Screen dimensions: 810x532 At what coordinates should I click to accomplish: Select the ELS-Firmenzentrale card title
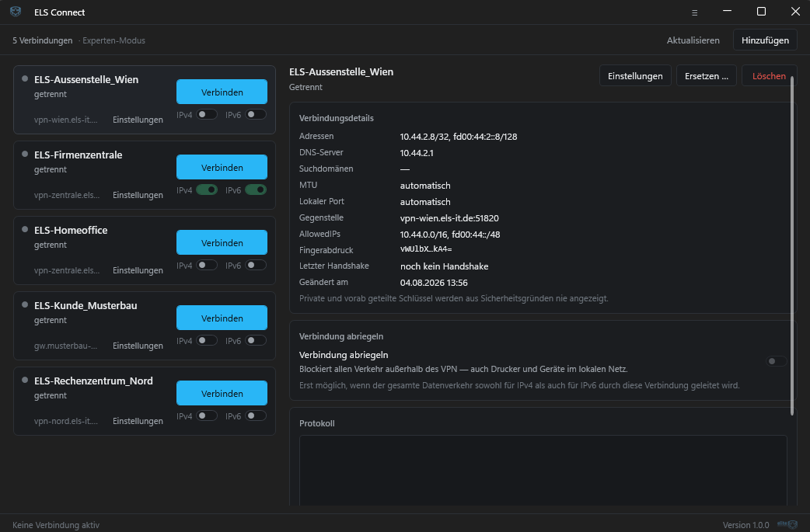(x=78, y=155)
